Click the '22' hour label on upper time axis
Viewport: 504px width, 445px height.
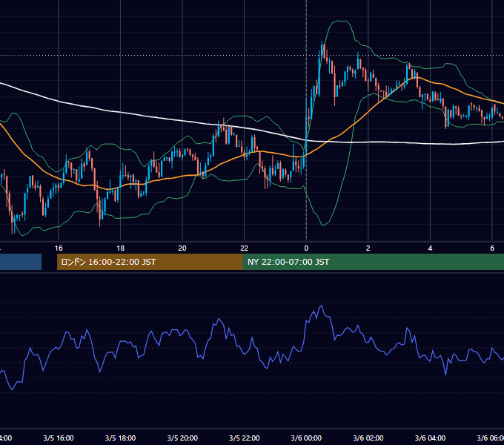coord(245,248)
